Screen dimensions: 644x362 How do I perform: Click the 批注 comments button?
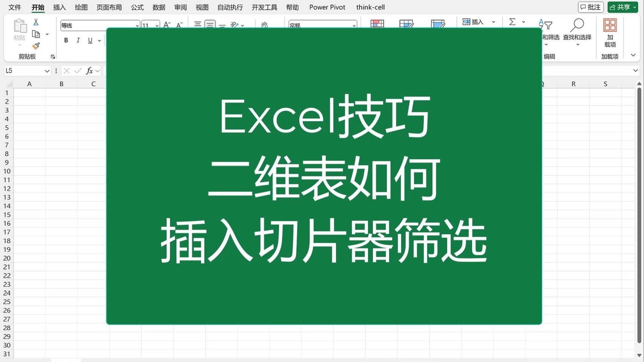click(590, 7)
